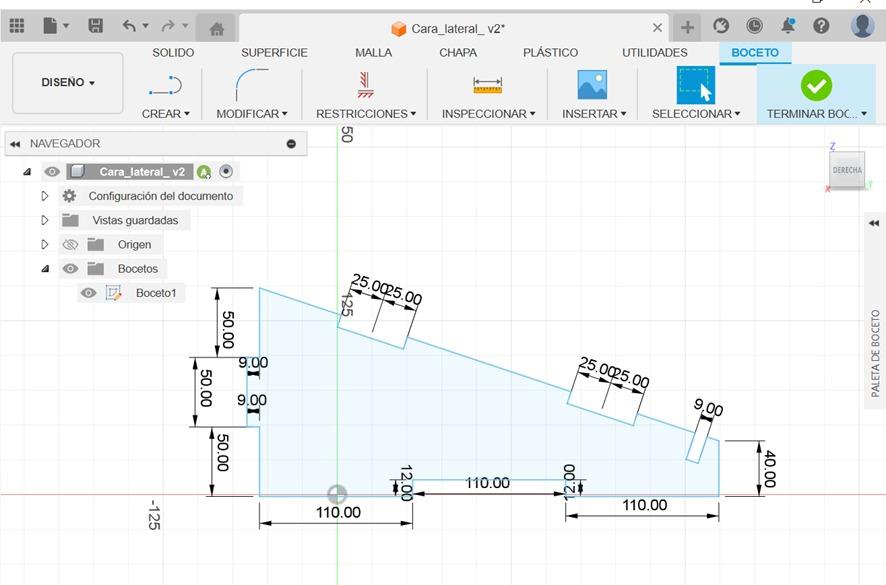The image size is (886, 585).
Task: Click the DERECHA face of ViewCube
Action: tap(846, 170)
